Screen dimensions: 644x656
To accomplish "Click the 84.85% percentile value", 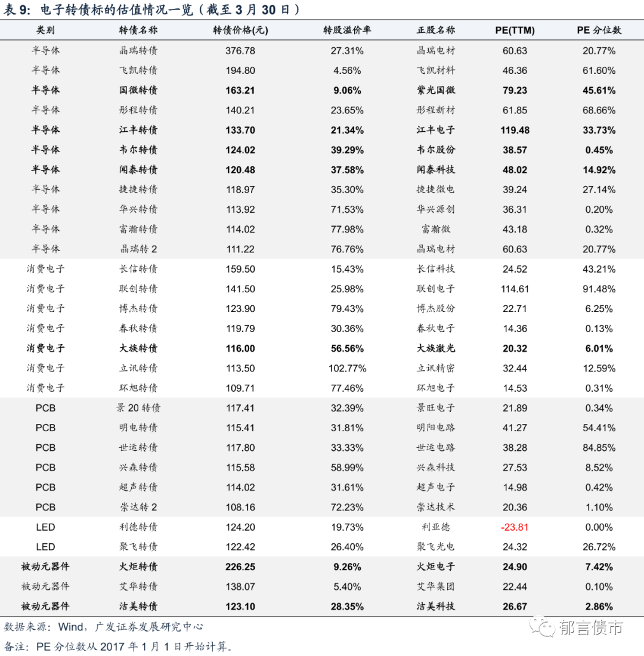I will [599, 448].
